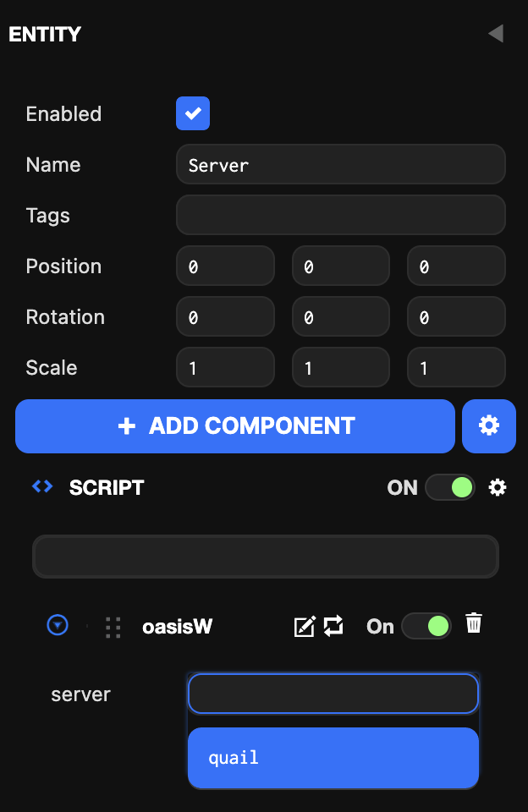Viewport: 528px width, 812px height.
Task: Uncheck the Enabled checkbox
Action: (192, 112)
